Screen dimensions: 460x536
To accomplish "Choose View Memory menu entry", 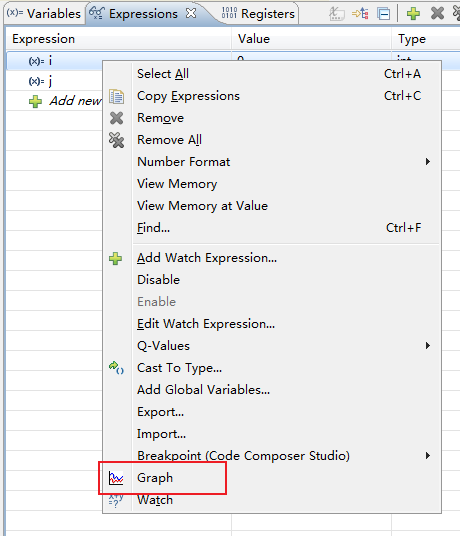I will 272,184.
